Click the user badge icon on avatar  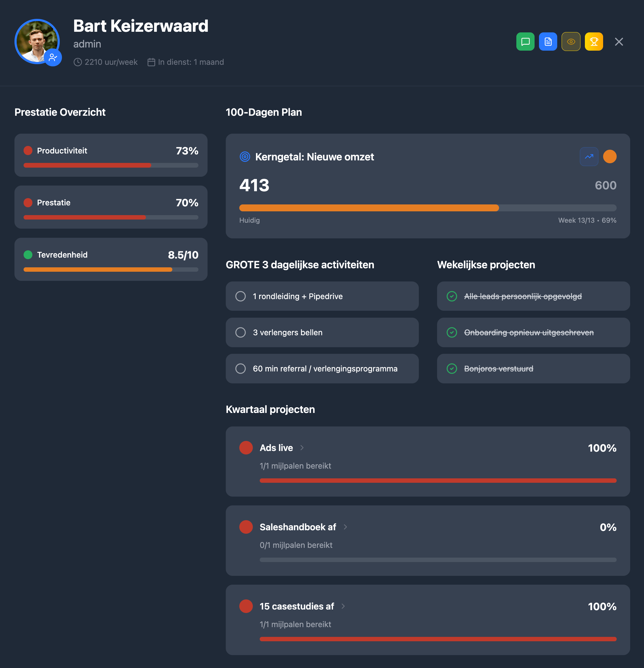(53, 58)
